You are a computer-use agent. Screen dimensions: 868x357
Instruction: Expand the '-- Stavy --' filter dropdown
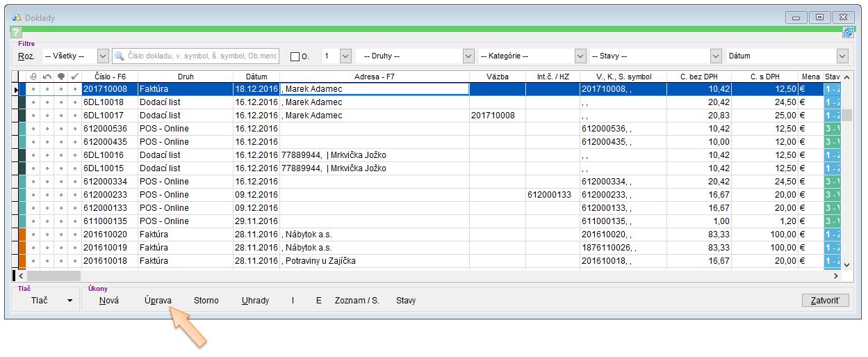[x=716, y=56]
